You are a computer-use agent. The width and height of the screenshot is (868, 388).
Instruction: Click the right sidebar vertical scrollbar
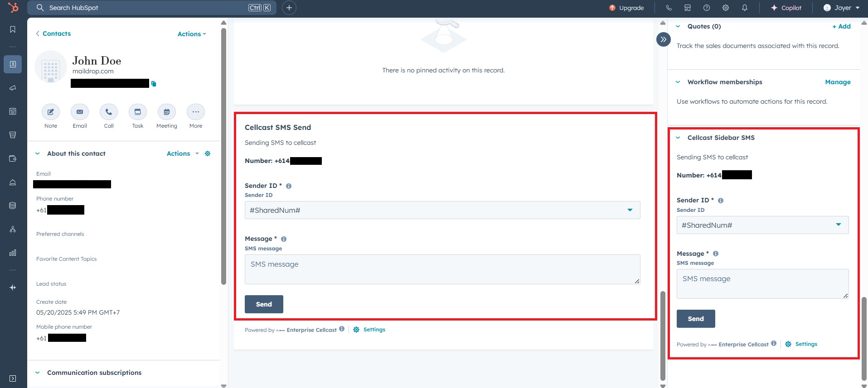coord(864,339)
